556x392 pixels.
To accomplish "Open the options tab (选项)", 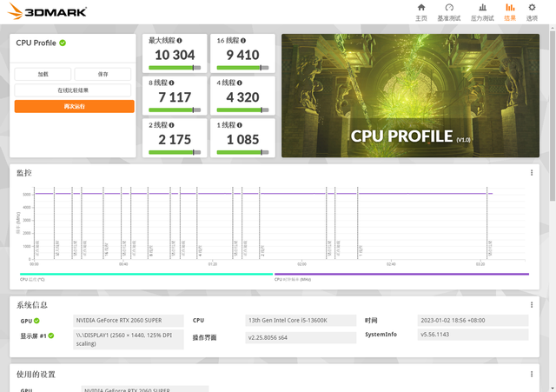I will pos(532,12).
